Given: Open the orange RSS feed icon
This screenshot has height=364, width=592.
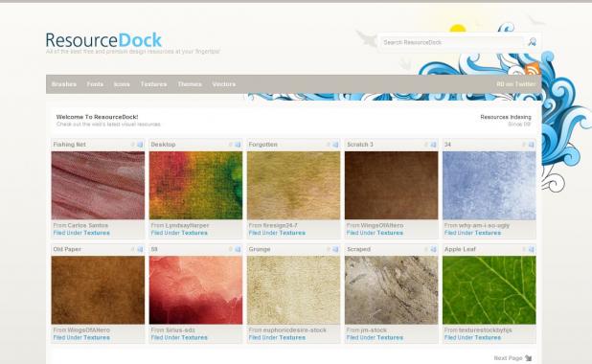Looking at the screenshot, I should pyautogui.click(x=533, y=69).
